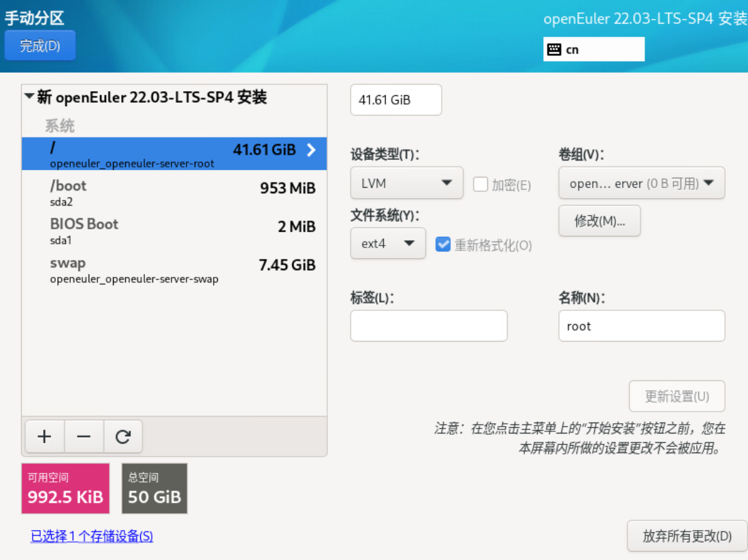Rescan storage with the refresh icon

(x=123, y=436)
